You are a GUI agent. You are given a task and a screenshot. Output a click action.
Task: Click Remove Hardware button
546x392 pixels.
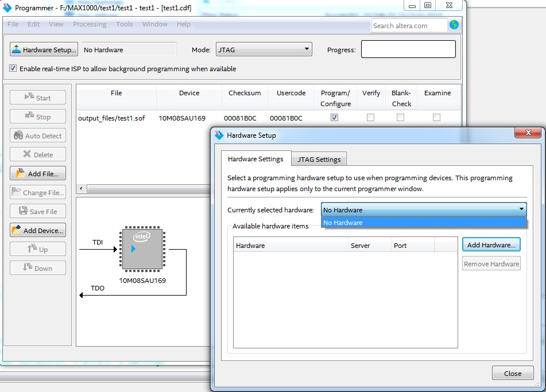[x=491, y=264]
